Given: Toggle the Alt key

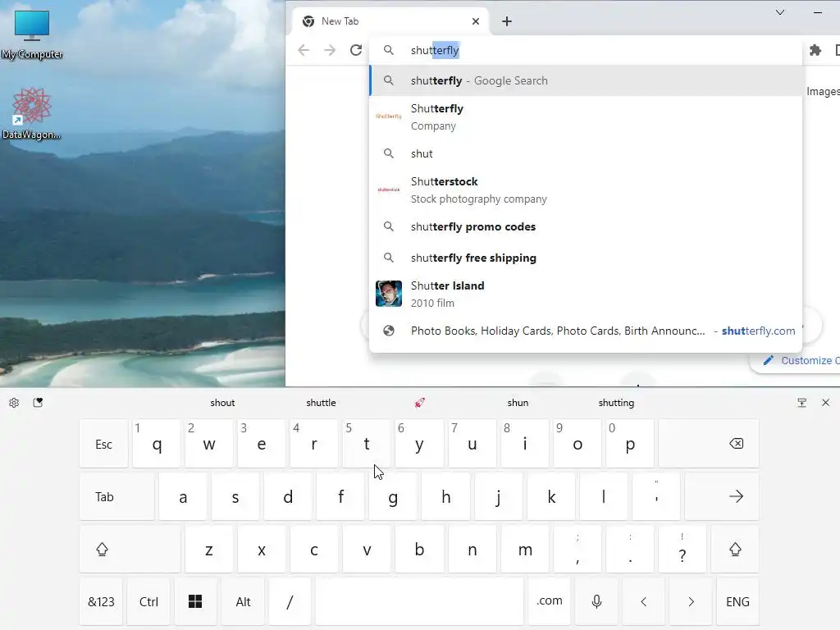Looking at the screenshot, I should click(x=243, y=601).
